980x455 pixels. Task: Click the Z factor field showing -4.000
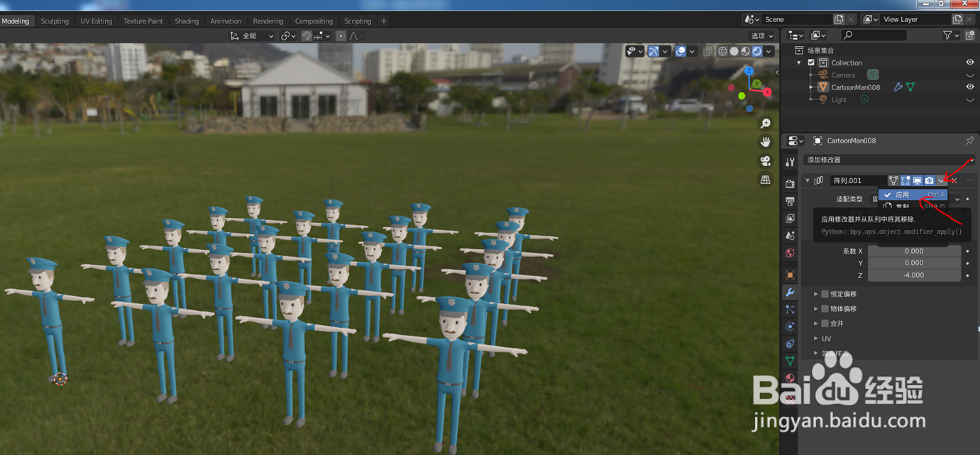(x=914, y=275)
